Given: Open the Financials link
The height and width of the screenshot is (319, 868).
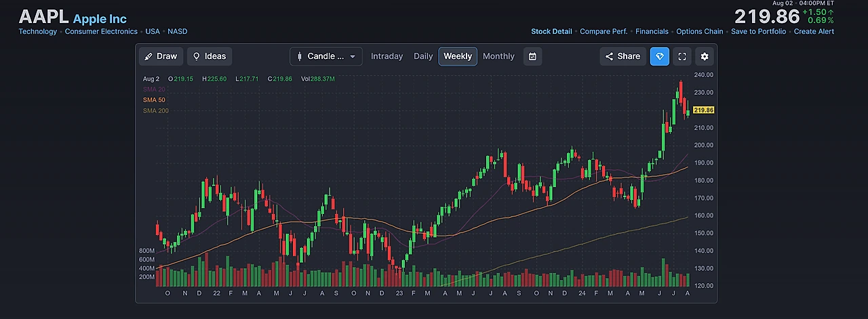Looking at the screenshot, I should (x=652, y=31).
